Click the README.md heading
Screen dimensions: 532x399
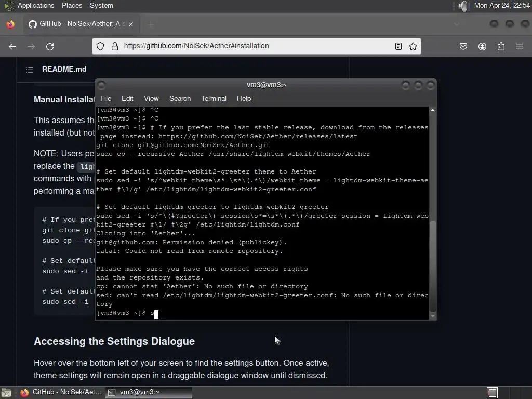tap(64, 69)
